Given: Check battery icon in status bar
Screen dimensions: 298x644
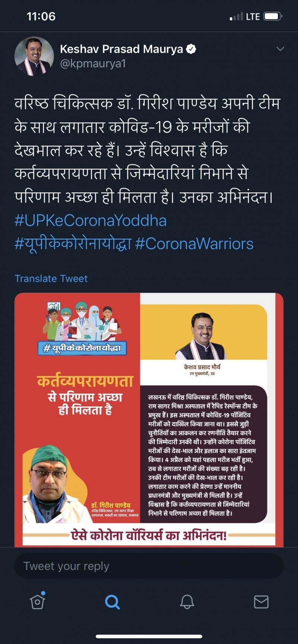Looking at the screenshot, I should (273, 16).
